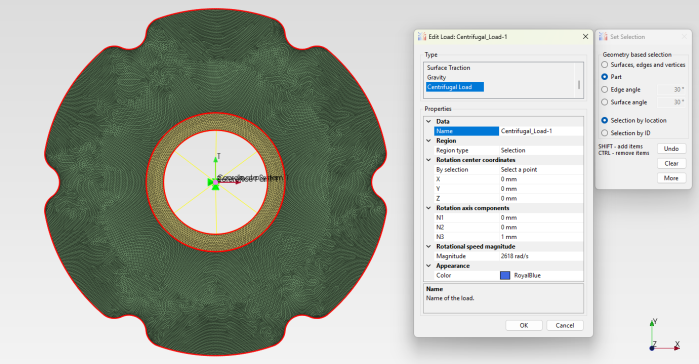699x364 pixels.
Task: Select Gravity in the load type list
Action: (x=436, y=77)
